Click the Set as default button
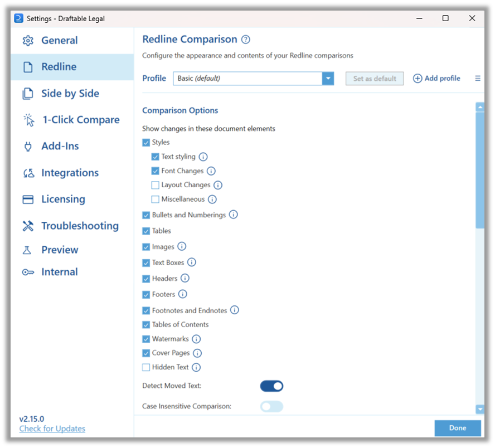This screenshot has width=495, height=448. point(375,79)
